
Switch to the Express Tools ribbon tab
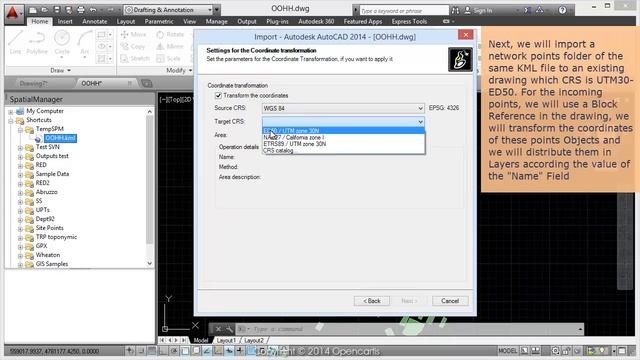coord(409,22)
